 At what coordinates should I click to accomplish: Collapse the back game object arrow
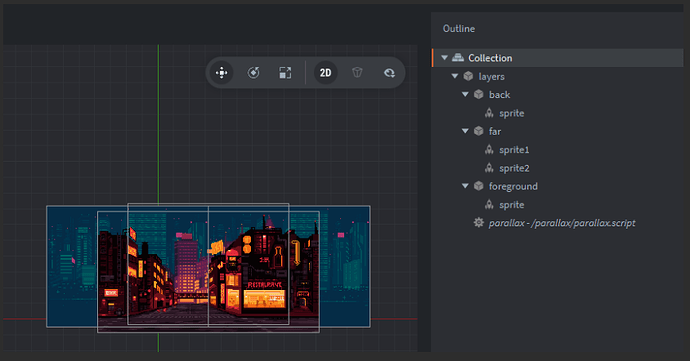pyautogui.click(x=465, y=94)
